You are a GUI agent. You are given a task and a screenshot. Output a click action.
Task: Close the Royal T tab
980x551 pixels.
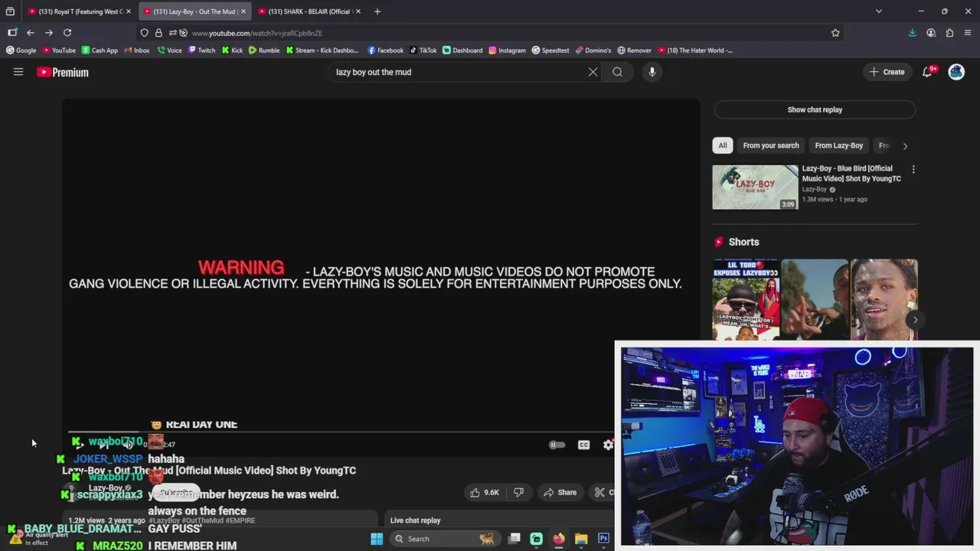point(129,11)
